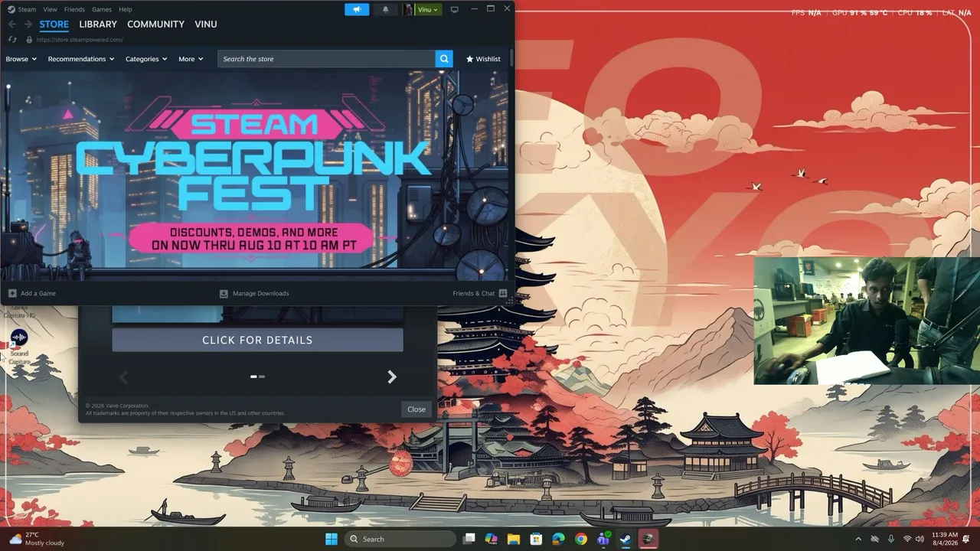Click the Add a Game label
980x551 pixels.
38,293
